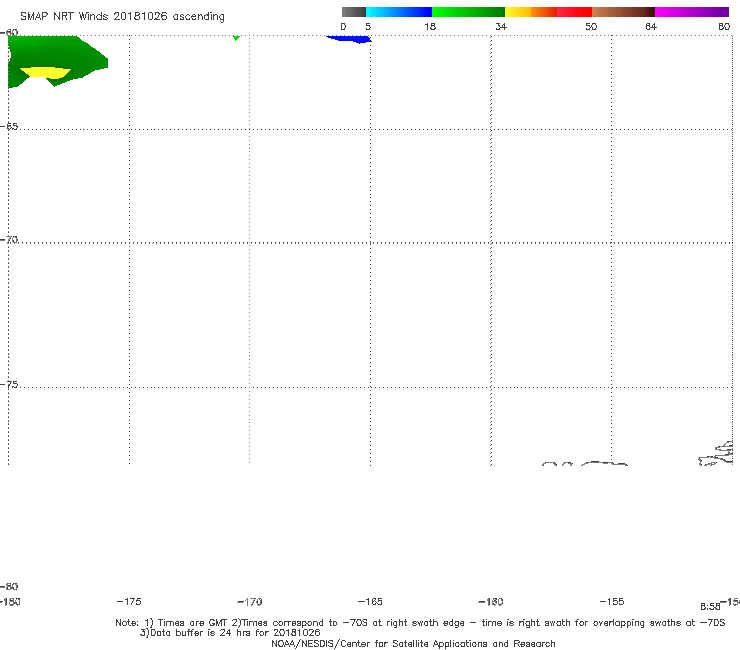Pick the cyan-to-blue segment of the color bar
Viewport: 740px width, 650px height.
pyautogui.click(x=399, y=12)
